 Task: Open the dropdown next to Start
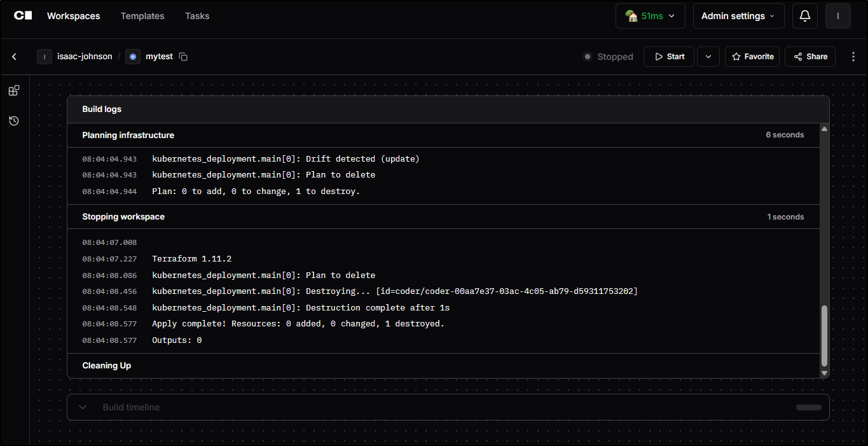[x=708, y=57]
